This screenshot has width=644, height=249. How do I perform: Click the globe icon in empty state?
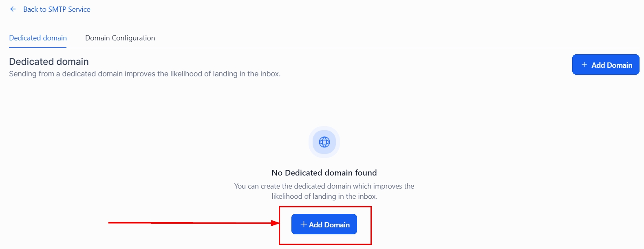click(324, 142)
